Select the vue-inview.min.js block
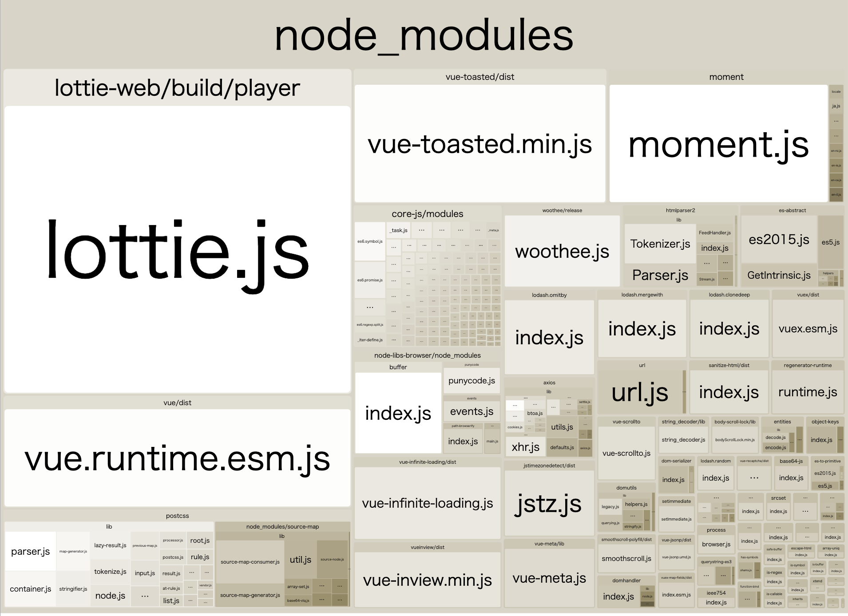 (x=428, y=580)
